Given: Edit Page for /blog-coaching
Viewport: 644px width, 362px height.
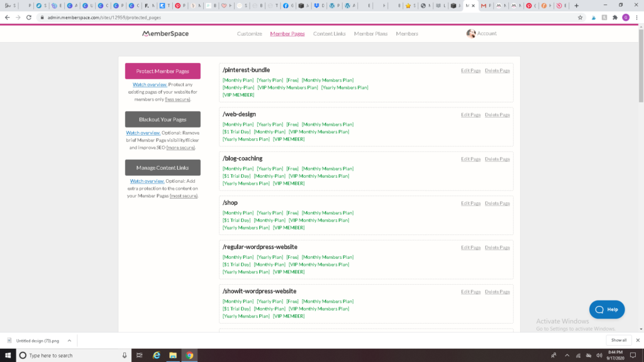Looking at the screenshot, I should [470, 159].
